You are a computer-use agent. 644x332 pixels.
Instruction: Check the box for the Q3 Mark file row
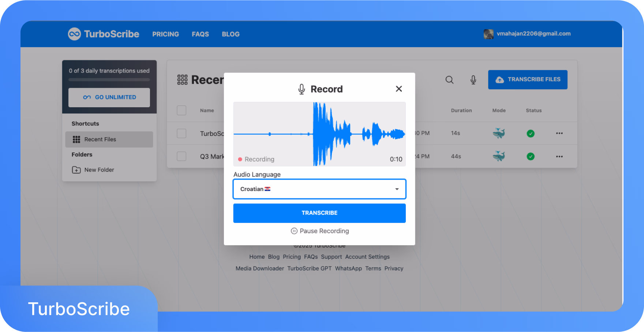(x=181, y=156)
